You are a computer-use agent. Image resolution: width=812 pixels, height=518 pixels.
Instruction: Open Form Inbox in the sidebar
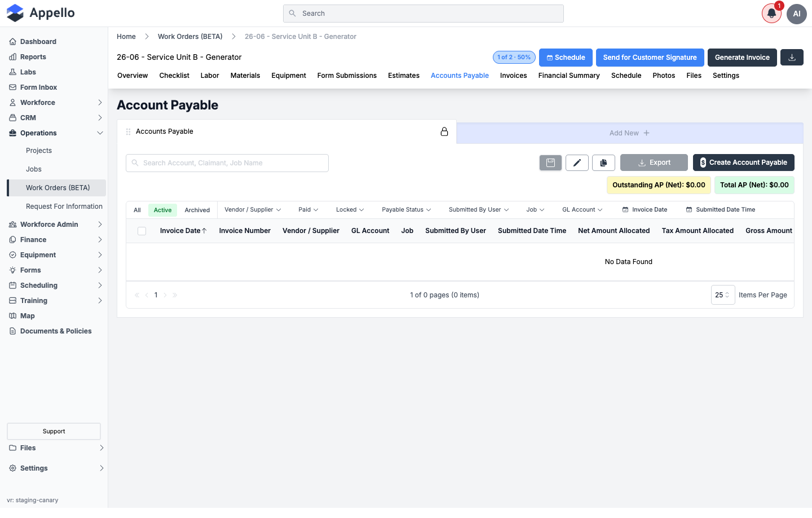38,87
